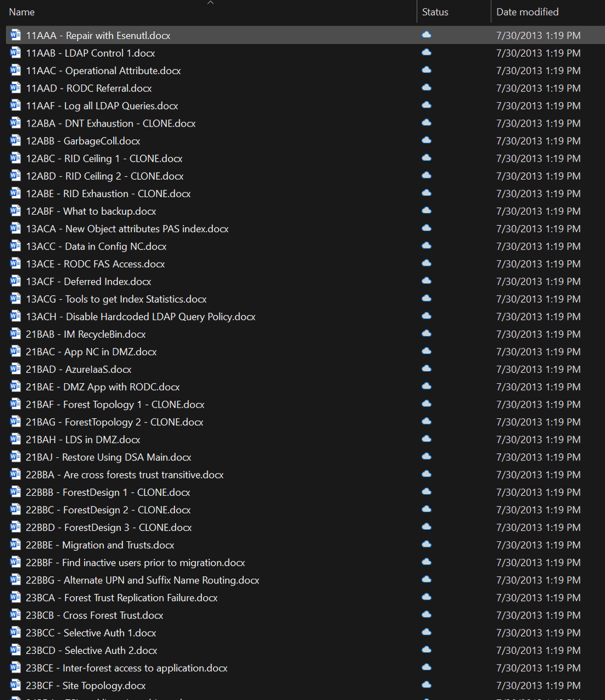Select file 23BCA - Forest Trust Replication Failure.docx

121,597
